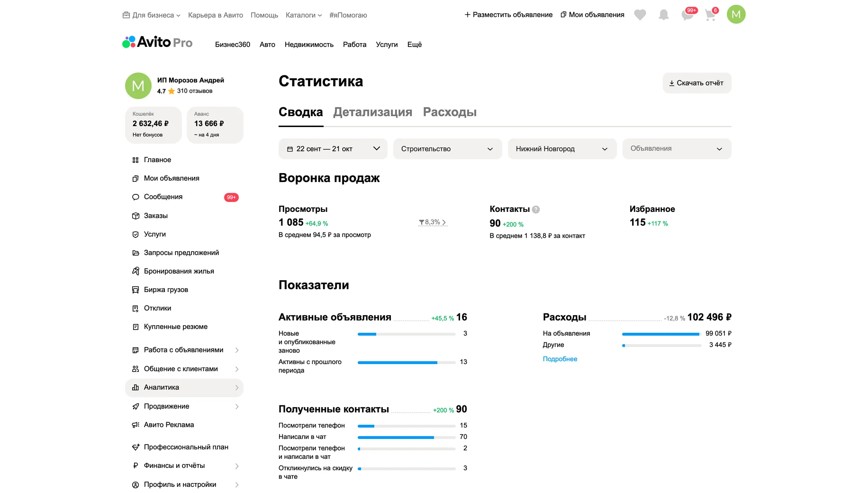Click the Отклики icon in sidebar
This screenshot has width=868, height=493.
click(x=136, y=309)
